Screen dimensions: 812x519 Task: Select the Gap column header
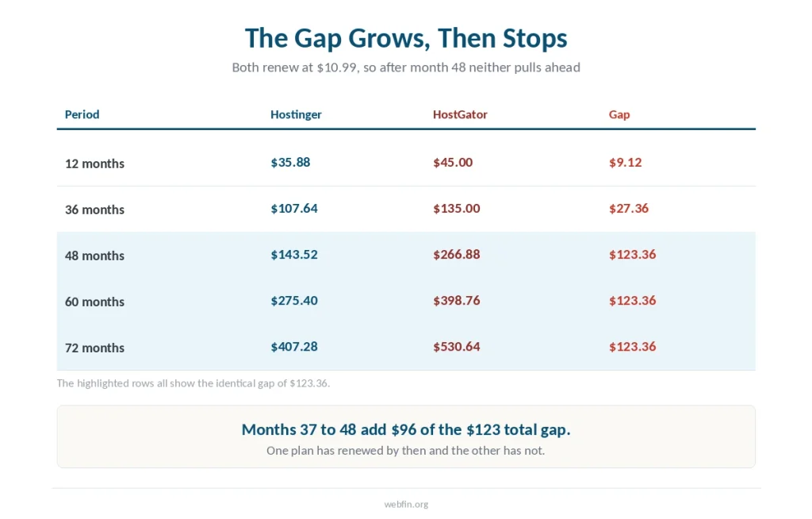click(619, 114)
